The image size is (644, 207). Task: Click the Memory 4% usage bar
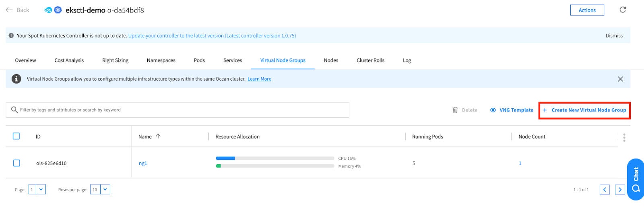click(x=275, y=166)
